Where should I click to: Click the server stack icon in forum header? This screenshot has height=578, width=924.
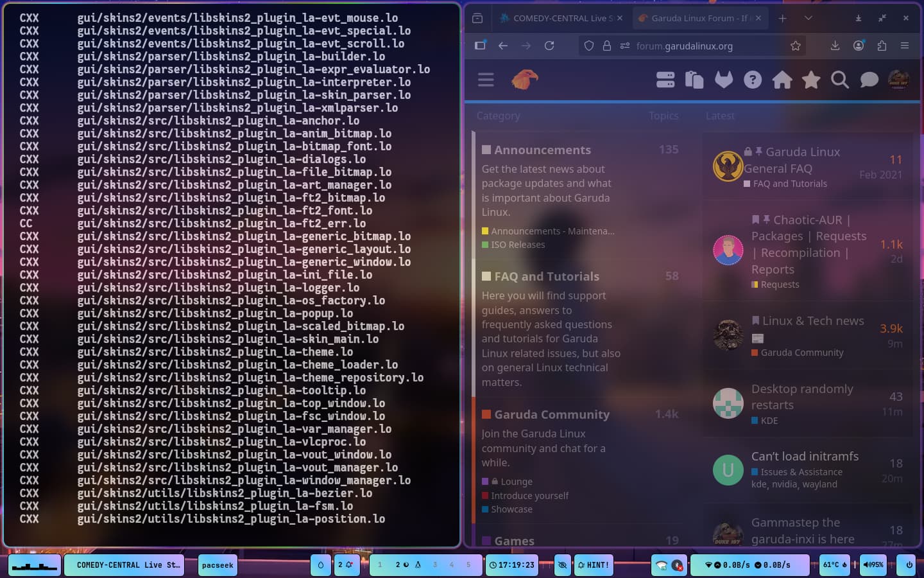[x=665, y=80]
